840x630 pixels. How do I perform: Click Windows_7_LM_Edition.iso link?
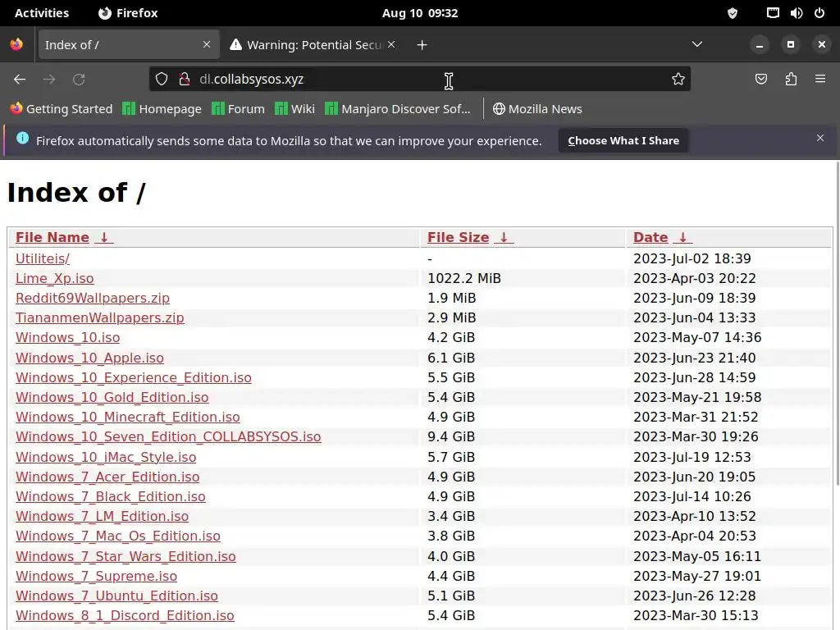(x=102, y=517)
